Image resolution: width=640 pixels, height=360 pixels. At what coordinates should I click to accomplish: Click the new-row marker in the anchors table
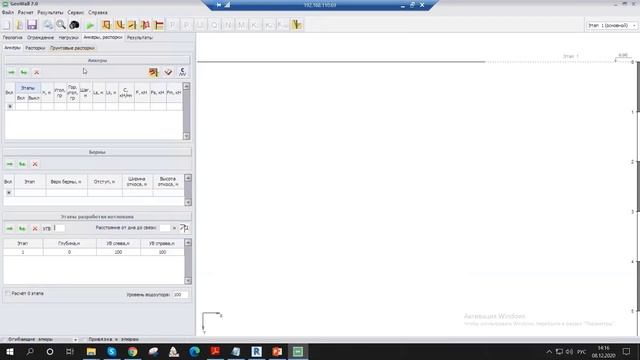click(x=10, y=107)
